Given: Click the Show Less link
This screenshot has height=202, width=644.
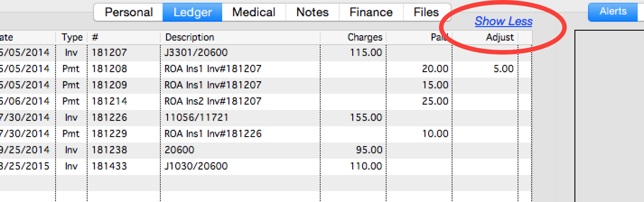Looking at the screenshot, I should pyautogui.click(x=503, y=21).
